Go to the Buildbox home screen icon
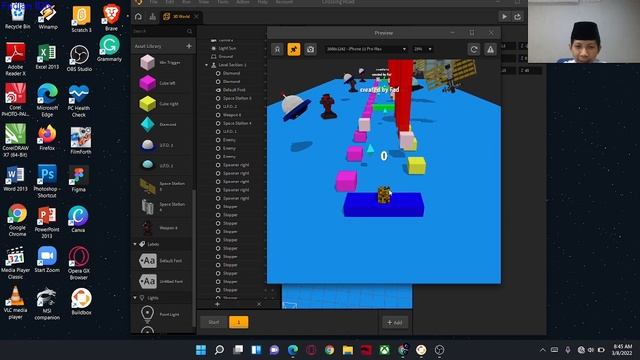 (138, 17)
